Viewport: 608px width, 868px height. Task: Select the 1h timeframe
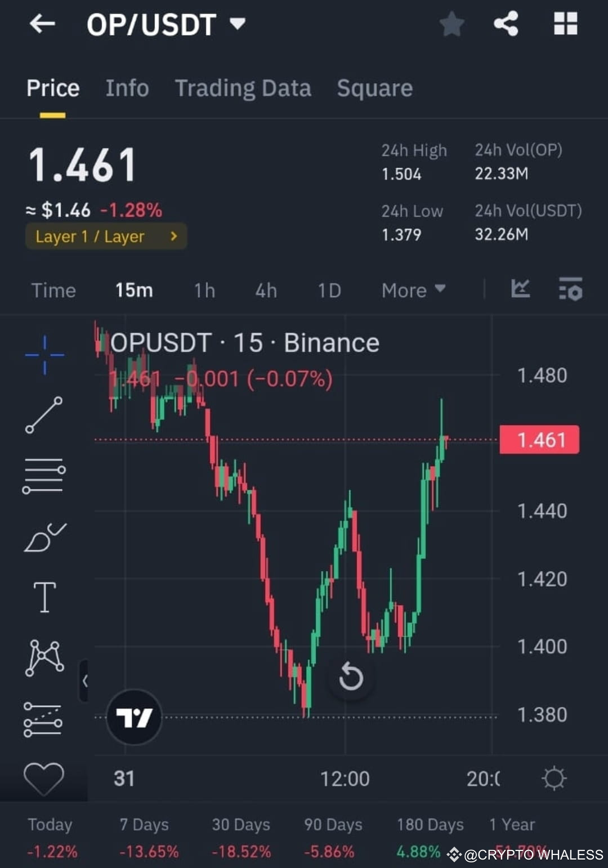pos(204,290)
